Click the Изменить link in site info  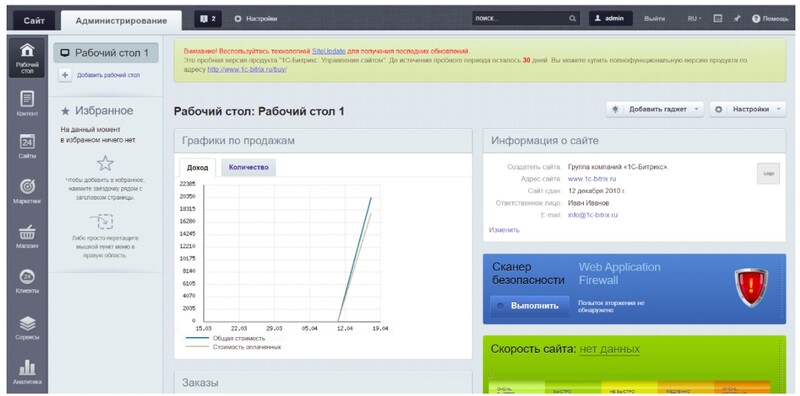tap(504, 230)
